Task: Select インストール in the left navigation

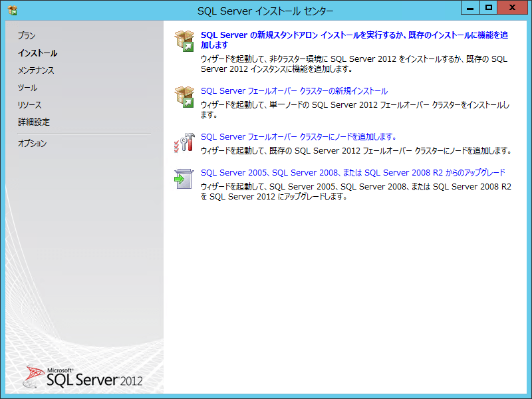Action: (38, 53)
